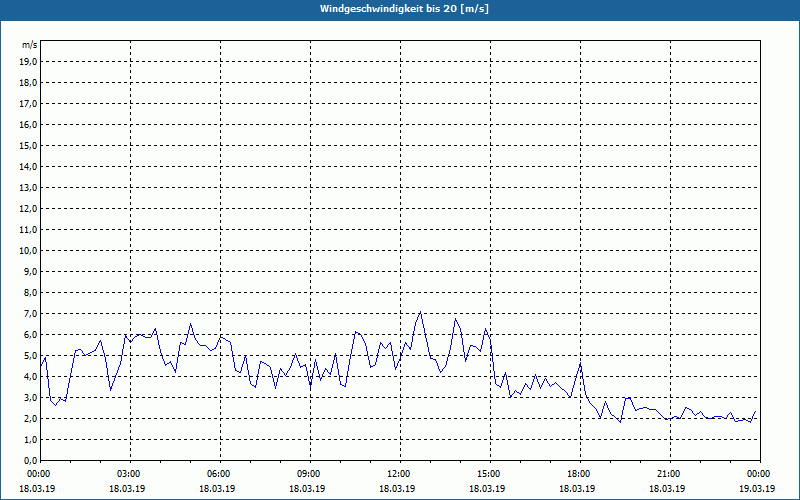Click the '18.03.19' date beneath 06:00
This screenshot has width=800, height=500.
click(x=217, y=489)
